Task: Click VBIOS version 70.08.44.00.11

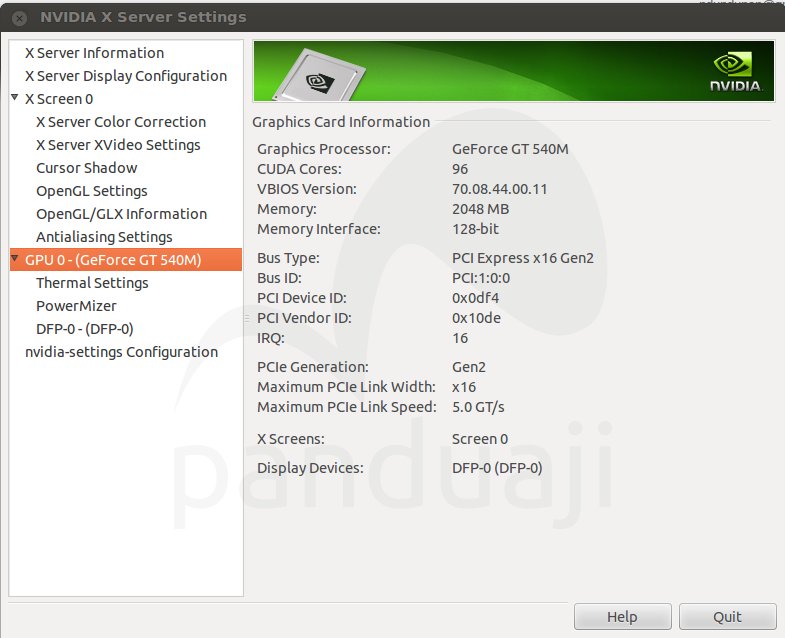Action: point(500,189)
